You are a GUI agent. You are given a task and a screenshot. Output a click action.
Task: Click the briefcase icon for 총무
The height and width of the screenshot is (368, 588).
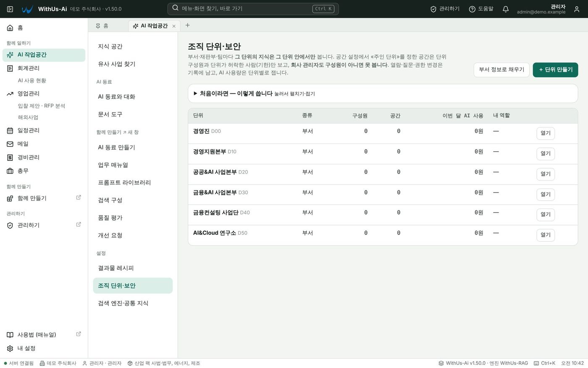[10, 171]
